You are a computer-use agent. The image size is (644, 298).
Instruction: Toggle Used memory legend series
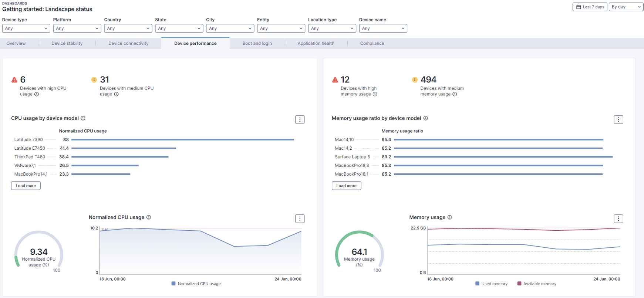coord(491,284)
